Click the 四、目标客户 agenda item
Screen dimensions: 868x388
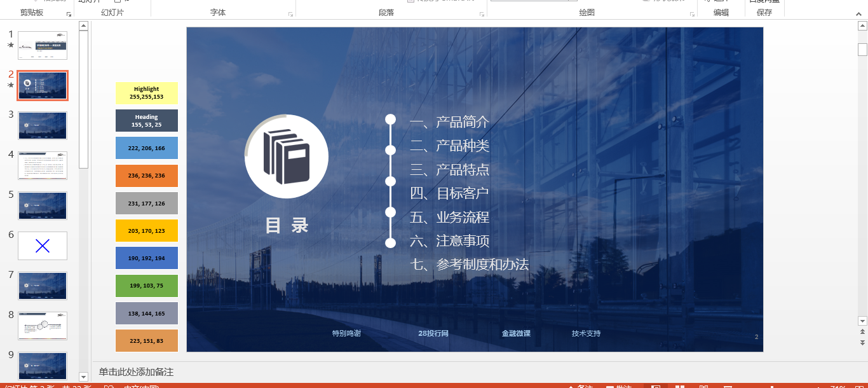click(x=450, y=193)
